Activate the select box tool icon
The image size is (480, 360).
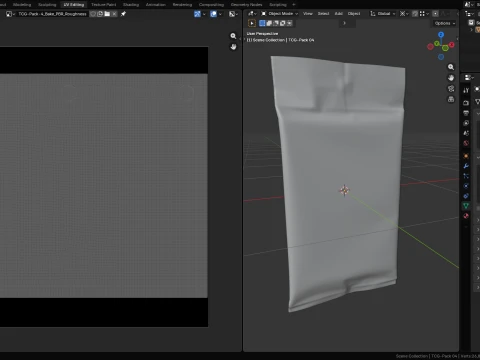[252, 23]
